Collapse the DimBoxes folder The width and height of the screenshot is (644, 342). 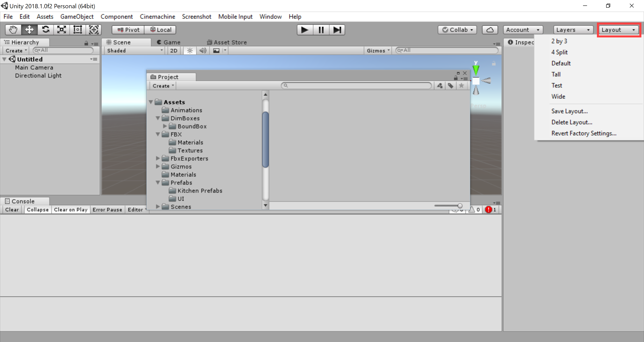click(158, 118)
